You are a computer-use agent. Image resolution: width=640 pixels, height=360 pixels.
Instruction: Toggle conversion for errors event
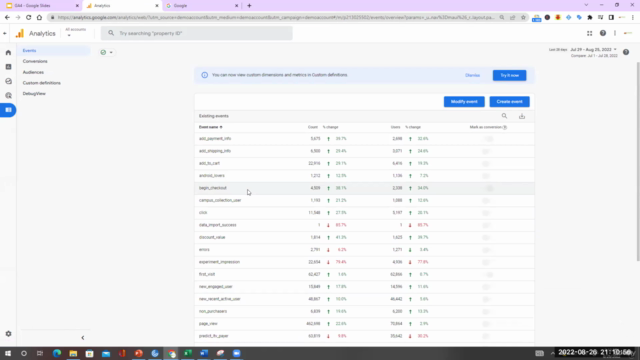coord(487,250)
